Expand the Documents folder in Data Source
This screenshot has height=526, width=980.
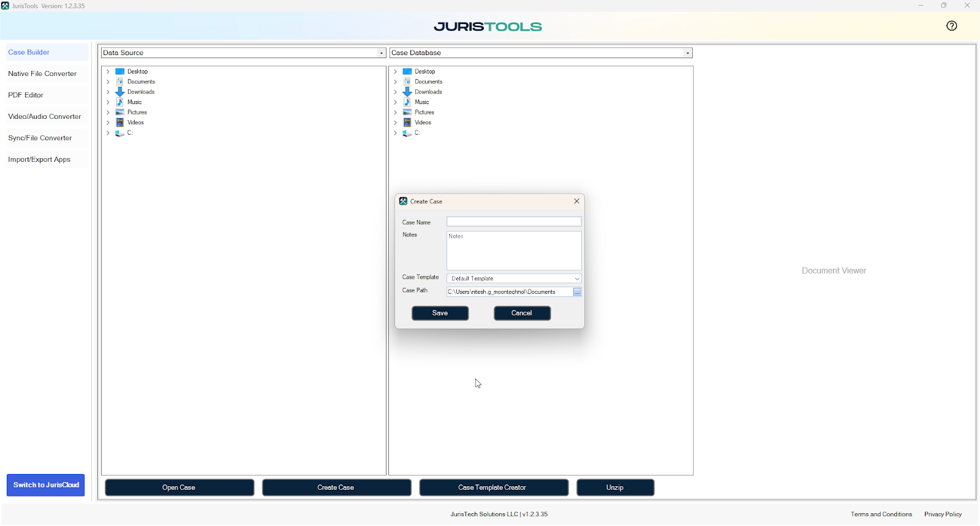(x=108, y=81)
